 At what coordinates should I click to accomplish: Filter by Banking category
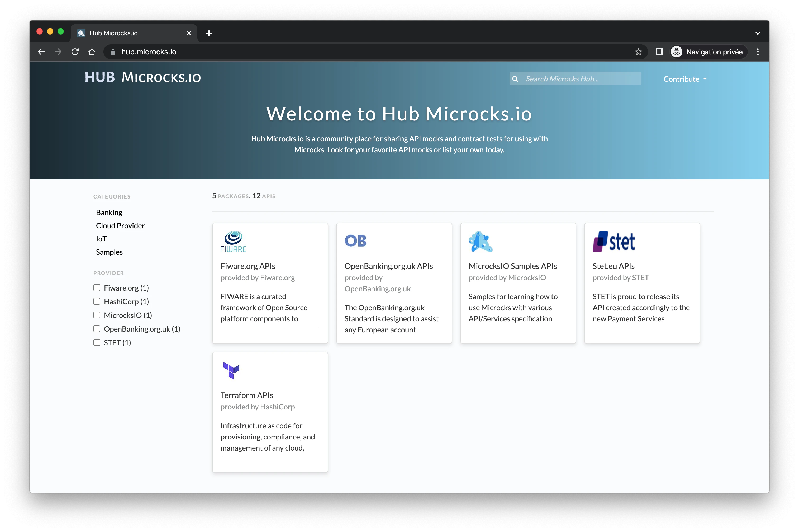pyautogui.click(x=109, y=212)
